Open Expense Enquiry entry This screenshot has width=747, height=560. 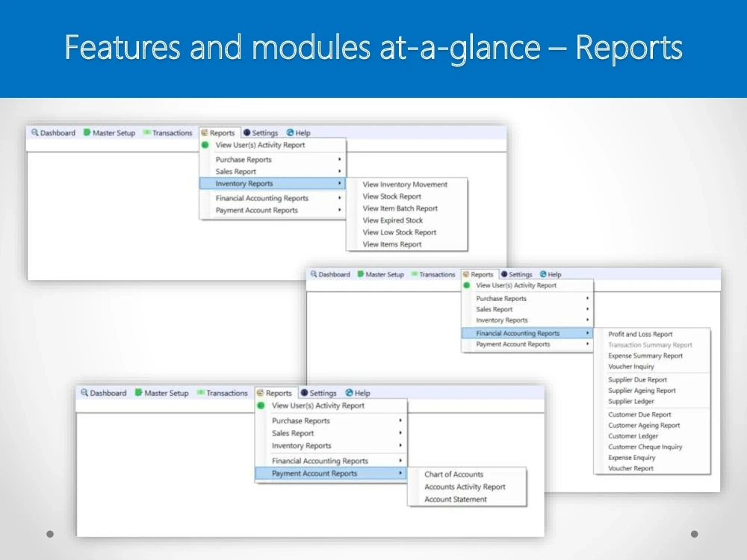[632, 457]
